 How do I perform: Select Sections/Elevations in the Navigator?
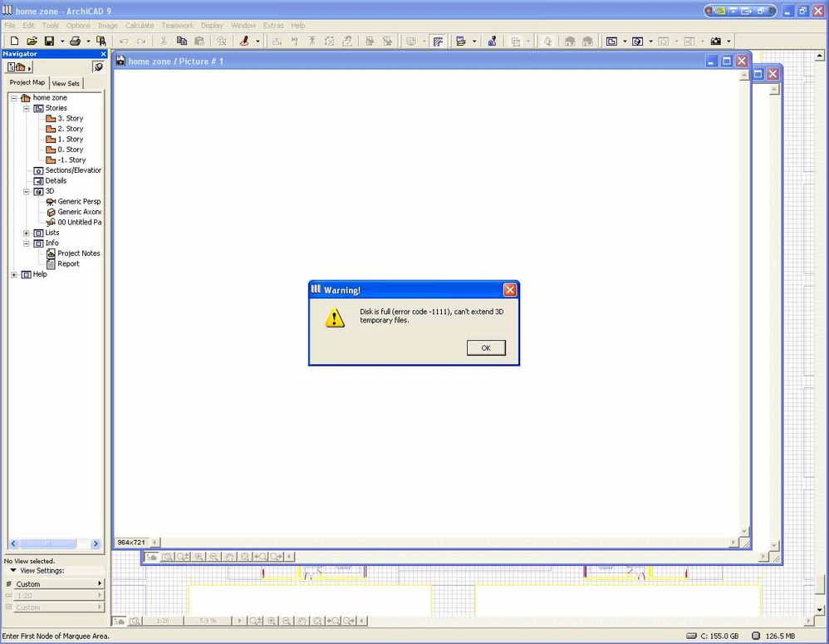tap(67, 170)
